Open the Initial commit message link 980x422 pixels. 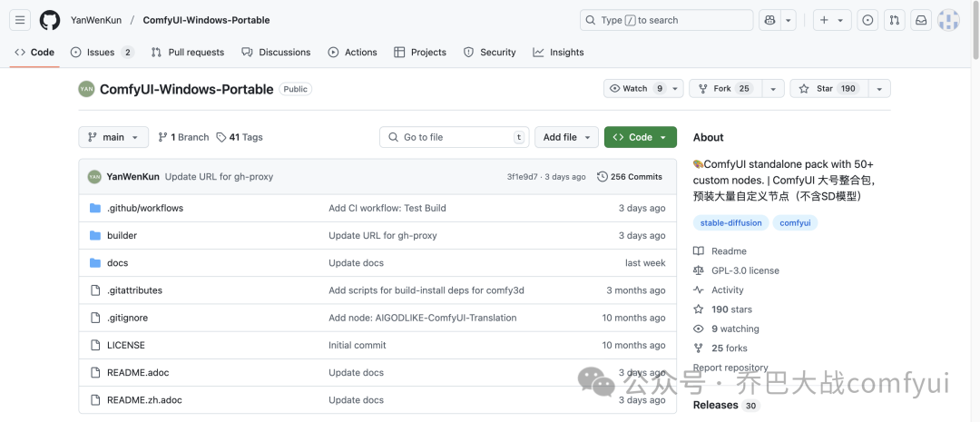358,345
